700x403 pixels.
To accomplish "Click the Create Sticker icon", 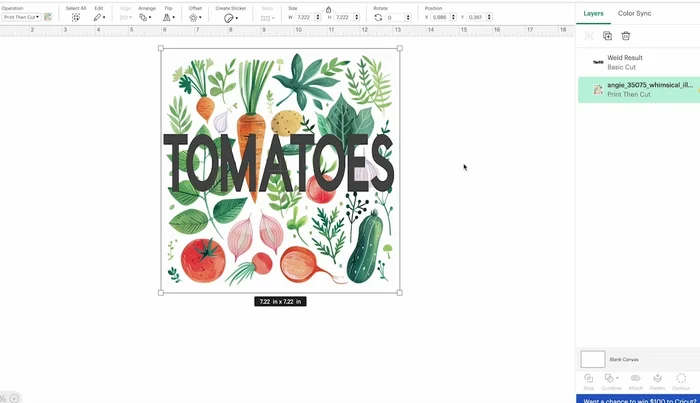I will click(x=229, y=18).
